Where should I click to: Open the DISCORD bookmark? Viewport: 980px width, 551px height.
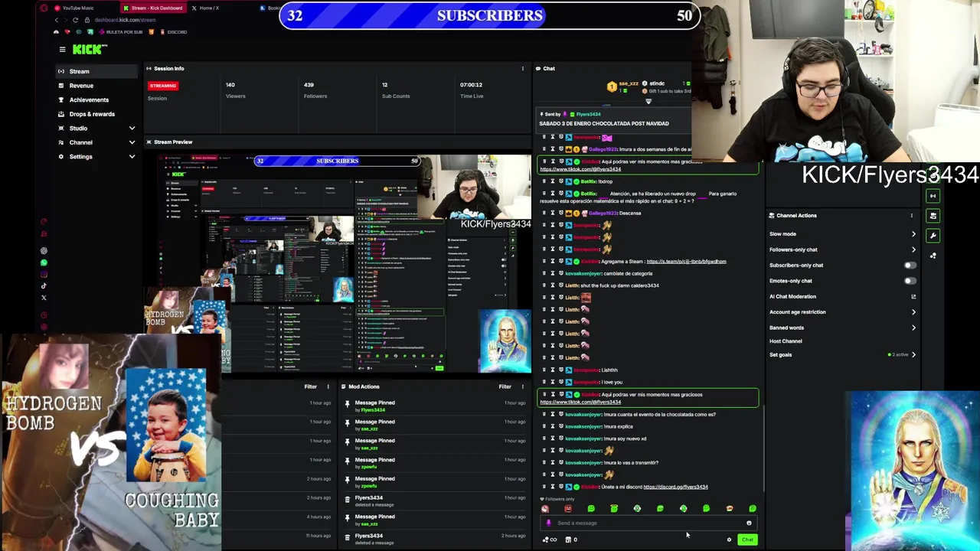(173, 32)
